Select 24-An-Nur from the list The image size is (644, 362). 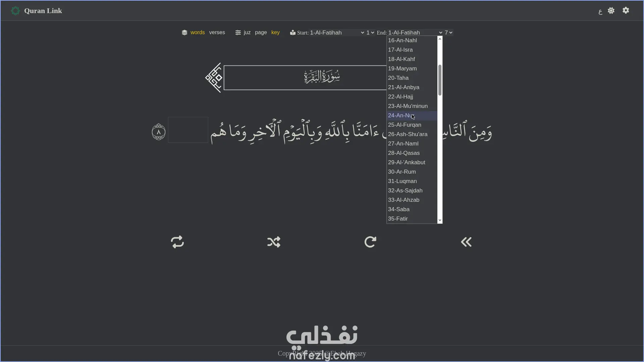pos(401,115)
